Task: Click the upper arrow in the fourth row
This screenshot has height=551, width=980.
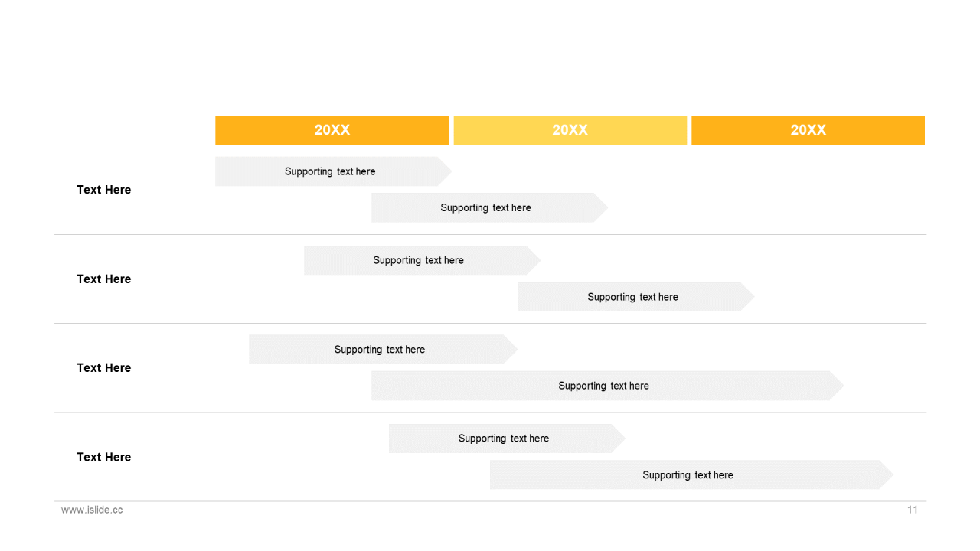Action: (x=503, y=439)
